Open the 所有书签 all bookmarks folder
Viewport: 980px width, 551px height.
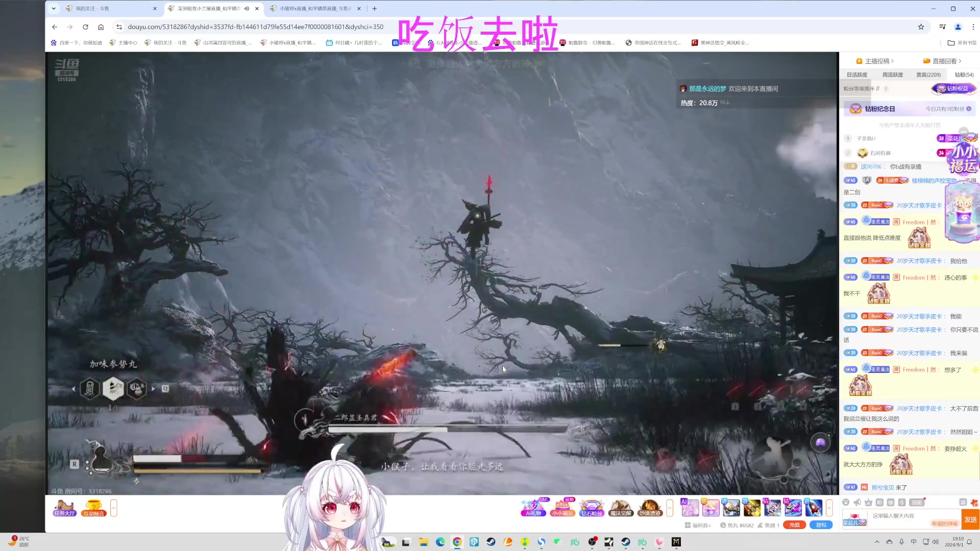[962, 43]
